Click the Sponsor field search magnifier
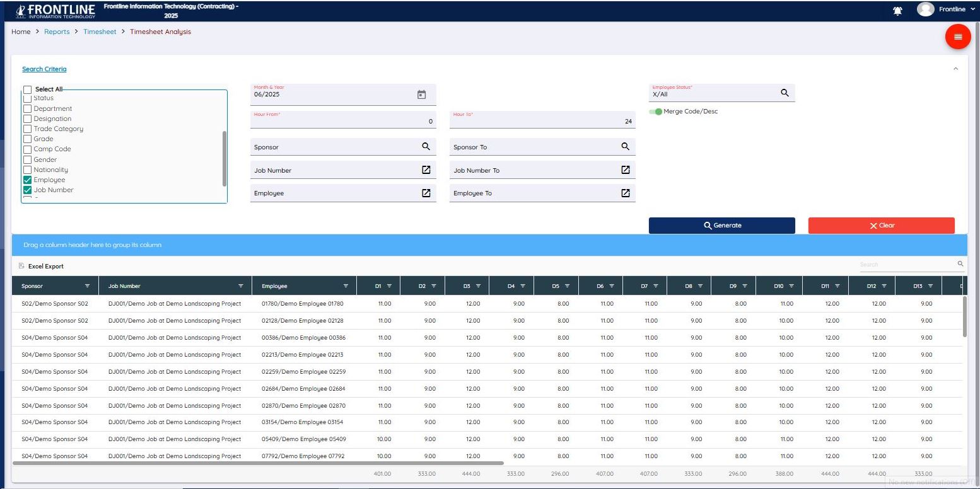980x489 pixels. (426, 146)
